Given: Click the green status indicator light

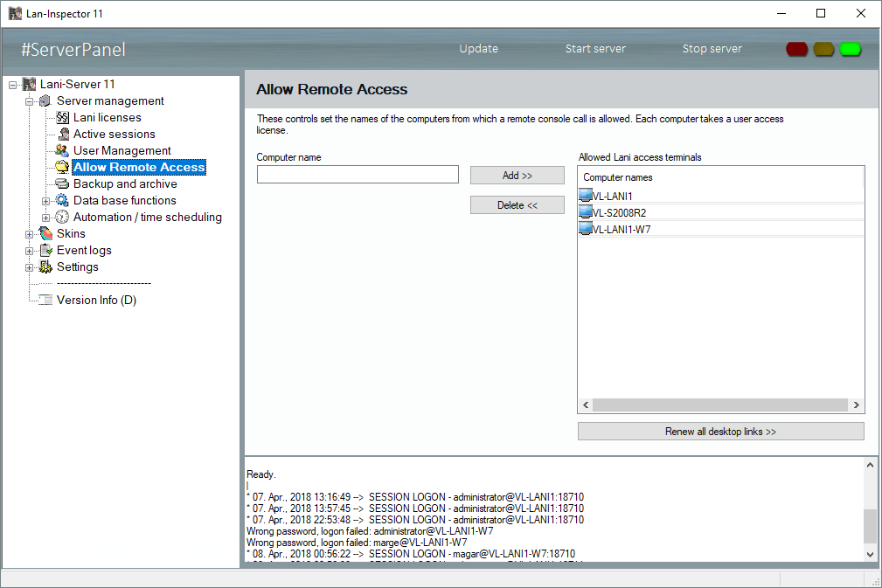Looking at the screenshot, I should click(851, 49).
